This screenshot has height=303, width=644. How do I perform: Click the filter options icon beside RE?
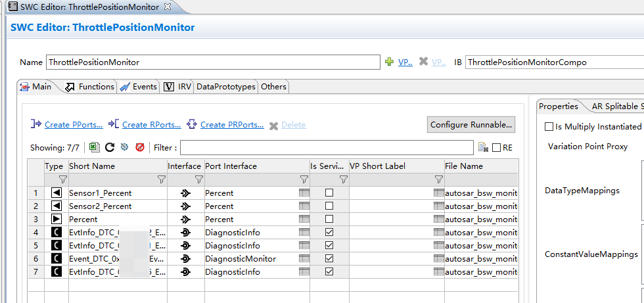tap(484, 147)
